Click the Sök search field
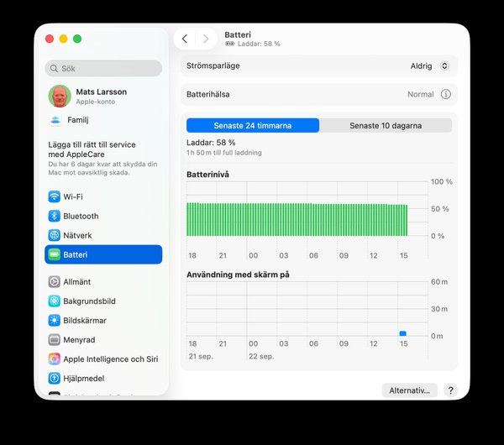 click(103, 69)
